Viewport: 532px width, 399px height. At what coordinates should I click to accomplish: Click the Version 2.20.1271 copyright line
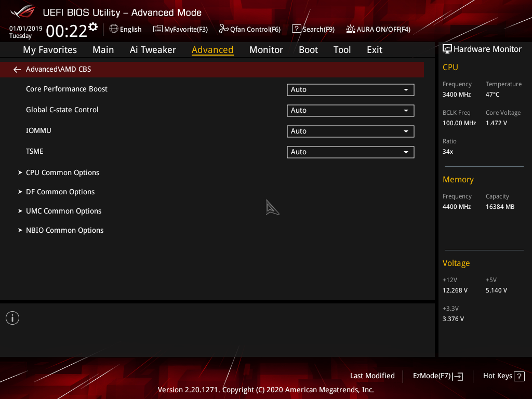[265, 390]
